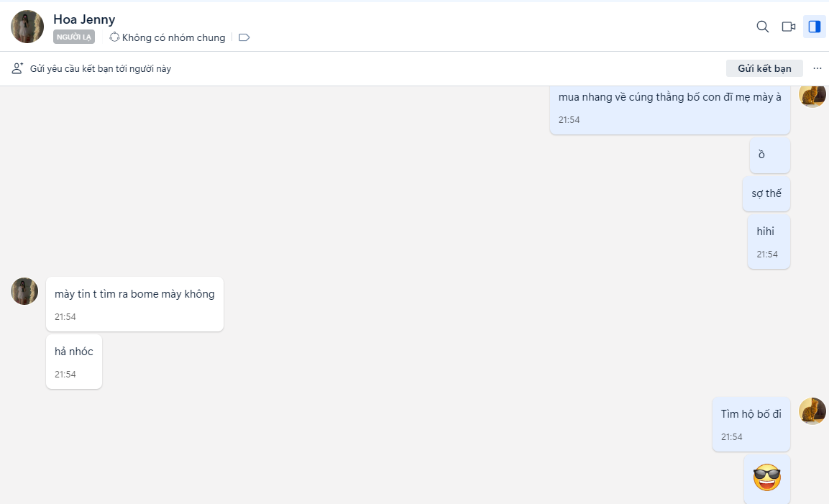Click the tag label icon in header

click(x=244, y=37)
